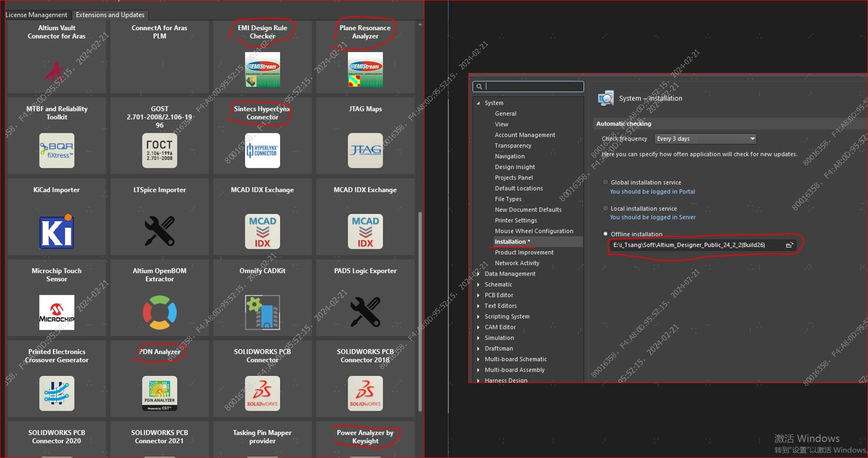
Task: Expand the Draftsman tree node
Action: [478, 349]
